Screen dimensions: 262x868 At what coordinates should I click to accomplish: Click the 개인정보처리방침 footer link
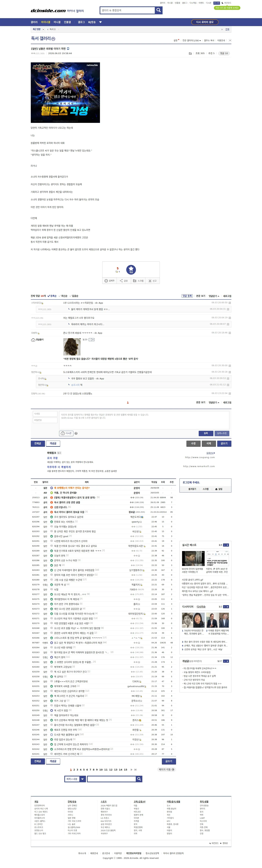tap(134, 853)
